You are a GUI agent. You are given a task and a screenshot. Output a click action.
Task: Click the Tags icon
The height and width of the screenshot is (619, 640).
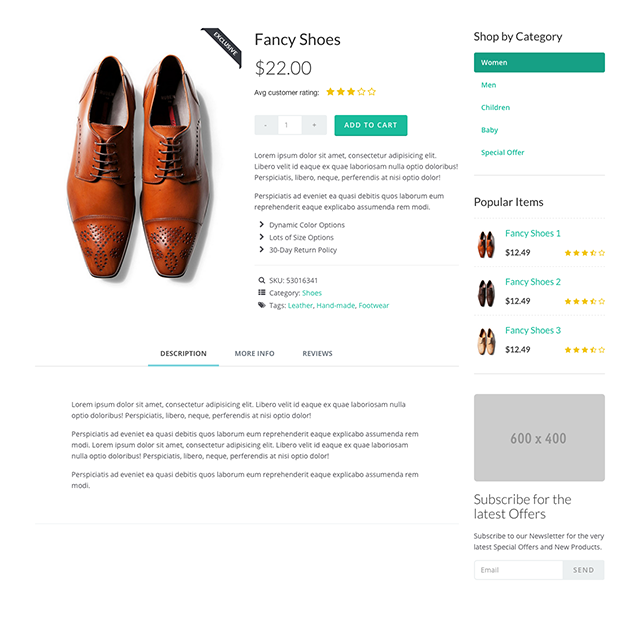point(262,305)
